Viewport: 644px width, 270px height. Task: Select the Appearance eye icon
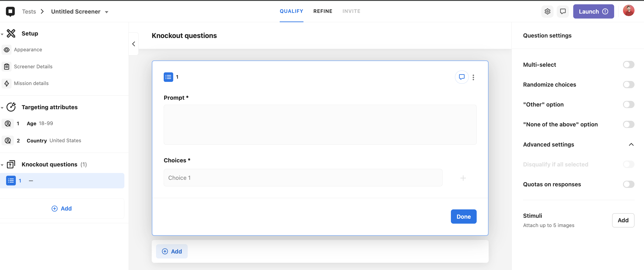[7, 50]
